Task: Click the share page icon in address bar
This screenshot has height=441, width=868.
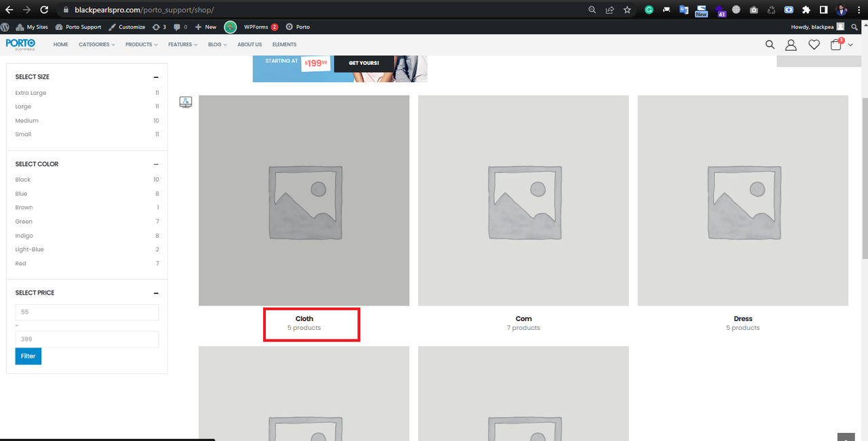Action: 610,10
